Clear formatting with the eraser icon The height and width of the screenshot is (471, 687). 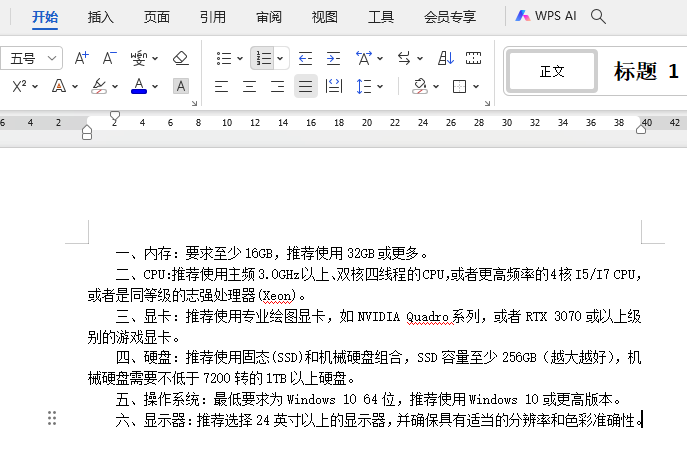coord(181,58)
